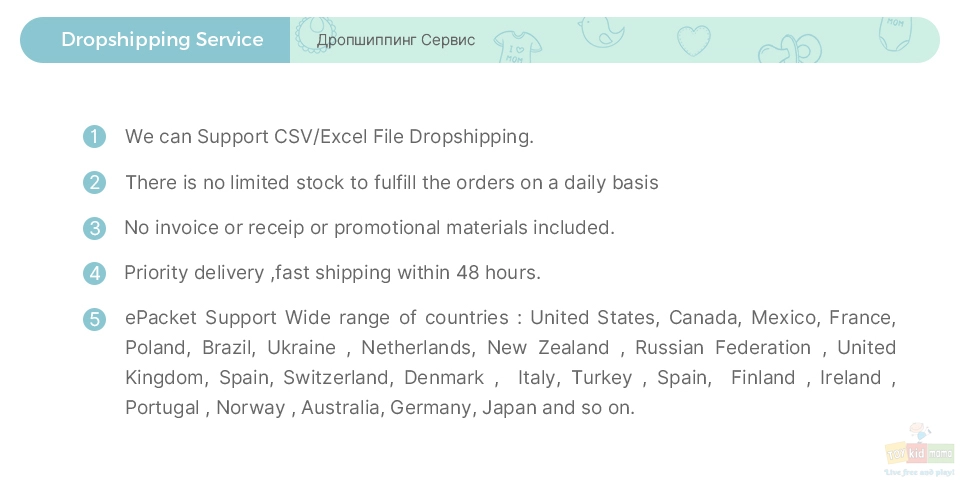Select the Дропшиппинг Сервис header text
The image size is (960, 480).
point(396,40)
